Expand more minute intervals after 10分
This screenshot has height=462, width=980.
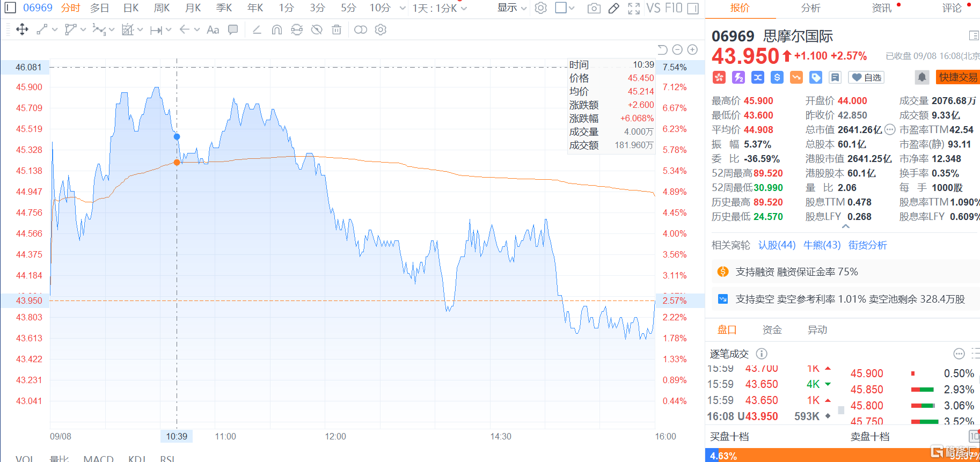[x=403, y=8]
